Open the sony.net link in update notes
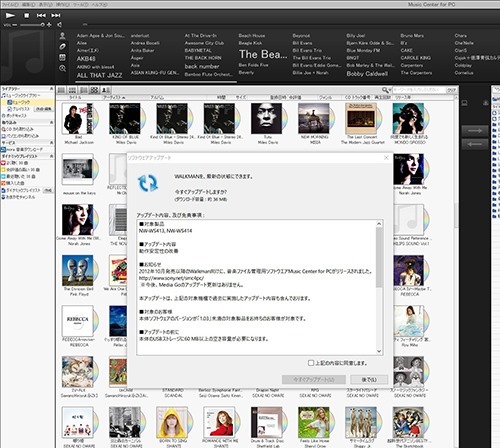The width and height of the screenshot is (500, 448). click(171, 278)
